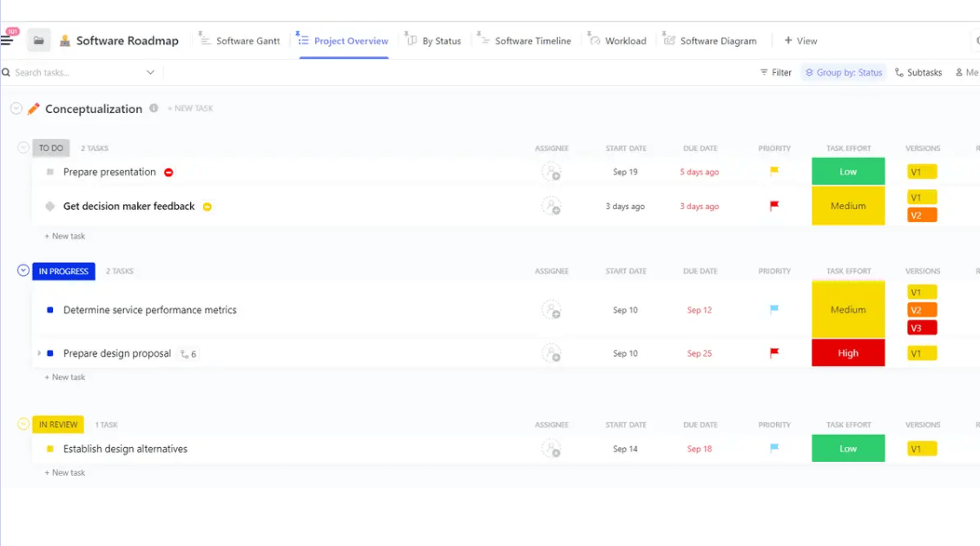
Task: Click the red V3 version tag
Action: click(x=922, y=328)
